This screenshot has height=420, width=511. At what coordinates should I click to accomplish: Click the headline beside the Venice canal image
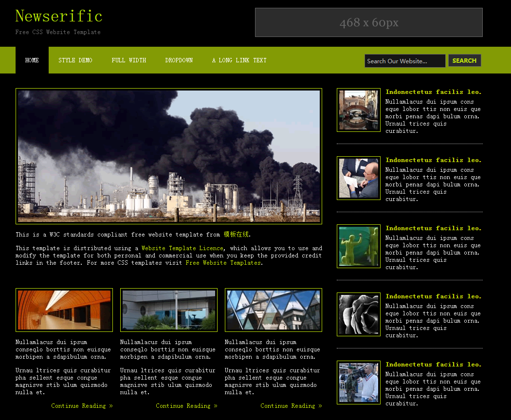pyautogui.click(x=434, y=92)
